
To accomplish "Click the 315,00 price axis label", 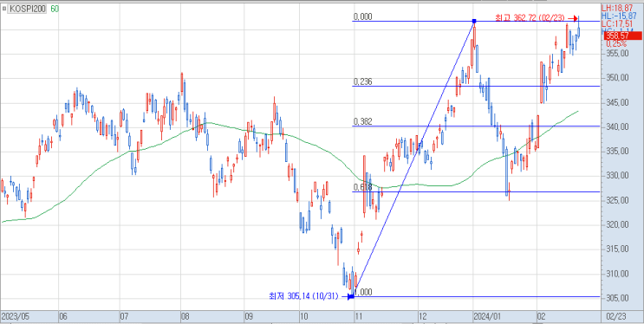I will [x=618, y=249].
